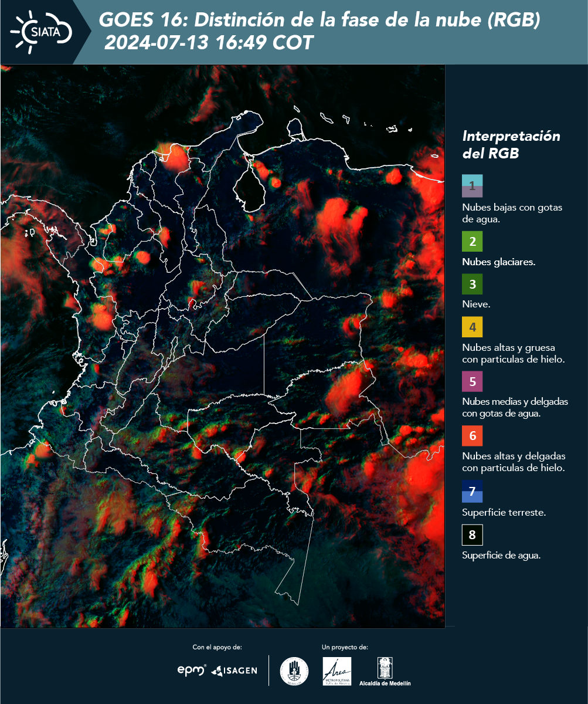Click "Nubes altas y gruesa con particulas de hielo."
The image size is (588, 704).
pos(513,353)
